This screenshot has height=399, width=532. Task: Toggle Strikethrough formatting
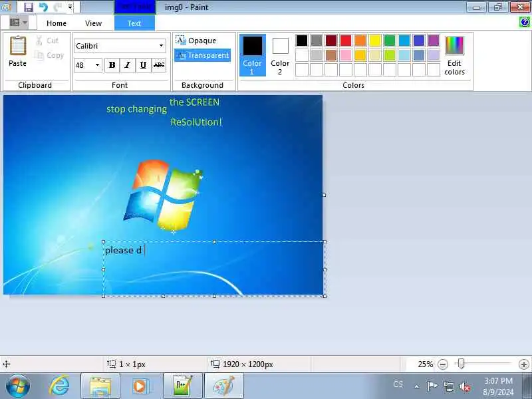[x=159, y=65]
